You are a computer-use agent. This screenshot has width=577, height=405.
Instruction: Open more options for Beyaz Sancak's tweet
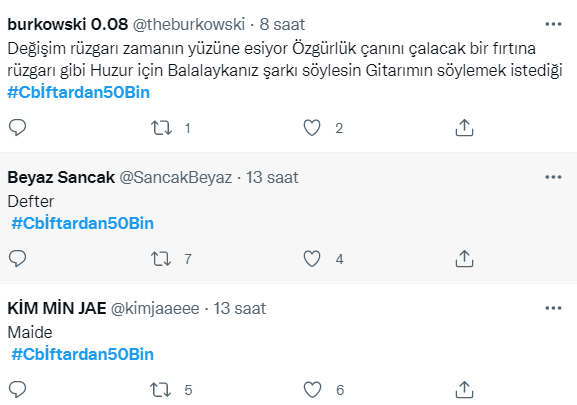(553, 177)
